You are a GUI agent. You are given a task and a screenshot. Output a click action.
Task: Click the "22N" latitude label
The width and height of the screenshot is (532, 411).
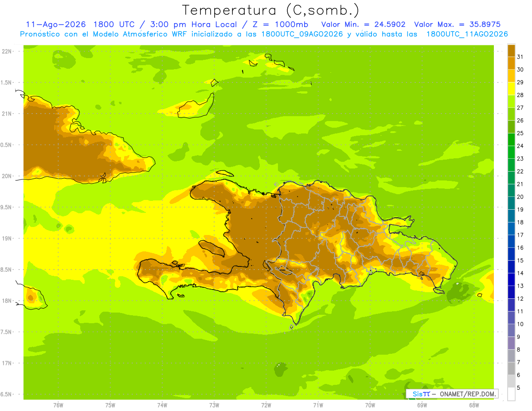click(7, 51)
